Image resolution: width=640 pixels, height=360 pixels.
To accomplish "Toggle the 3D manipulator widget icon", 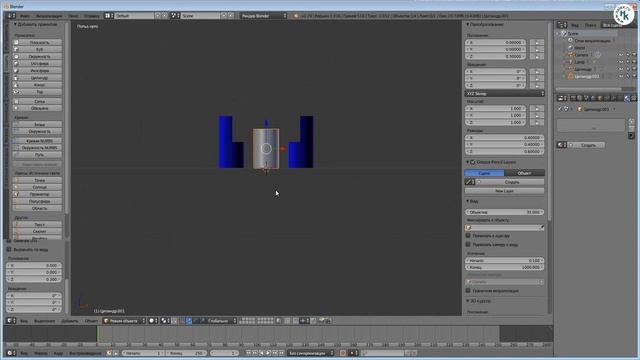I will 182,321.
